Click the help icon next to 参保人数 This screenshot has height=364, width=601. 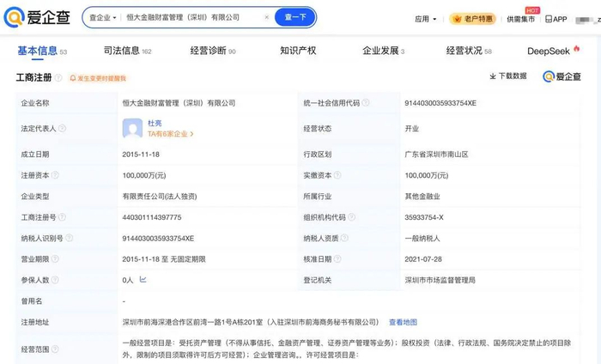pos(55,280)
